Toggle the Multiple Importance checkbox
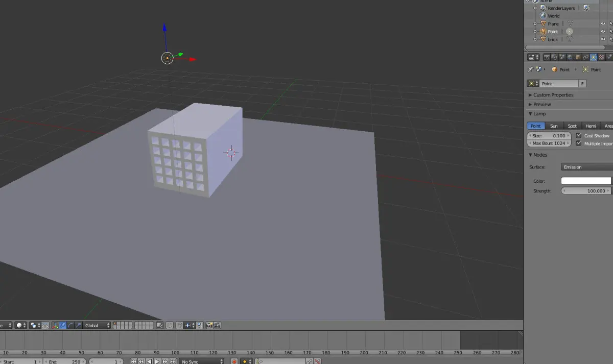 [579, 143]
